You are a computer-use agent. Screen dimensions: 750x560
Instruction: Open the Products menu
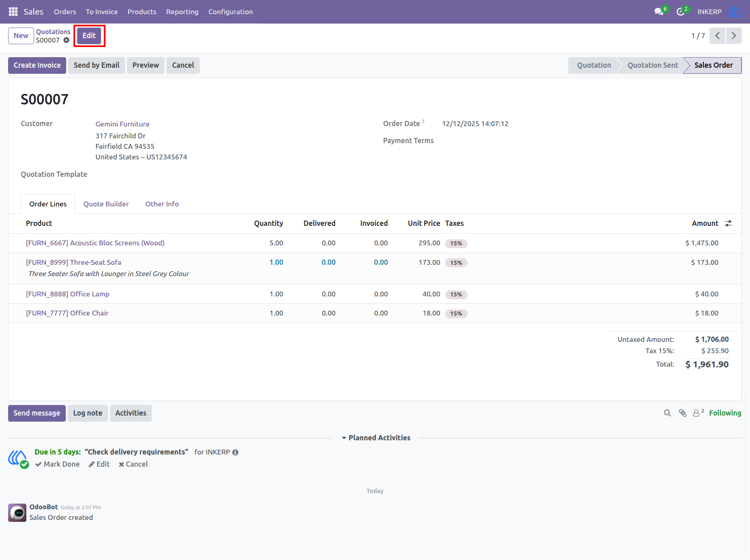[x=142, y=12]
